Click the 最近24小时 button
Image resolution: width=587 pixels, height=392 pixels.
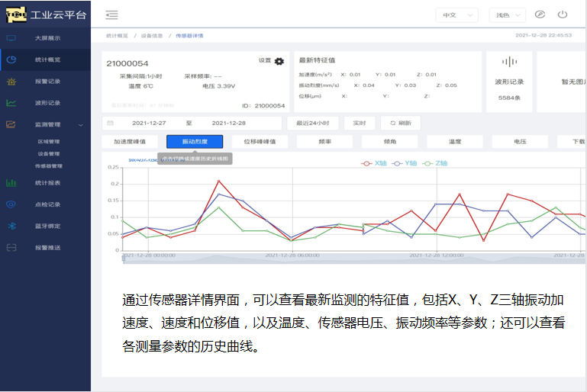click(312, 123)
